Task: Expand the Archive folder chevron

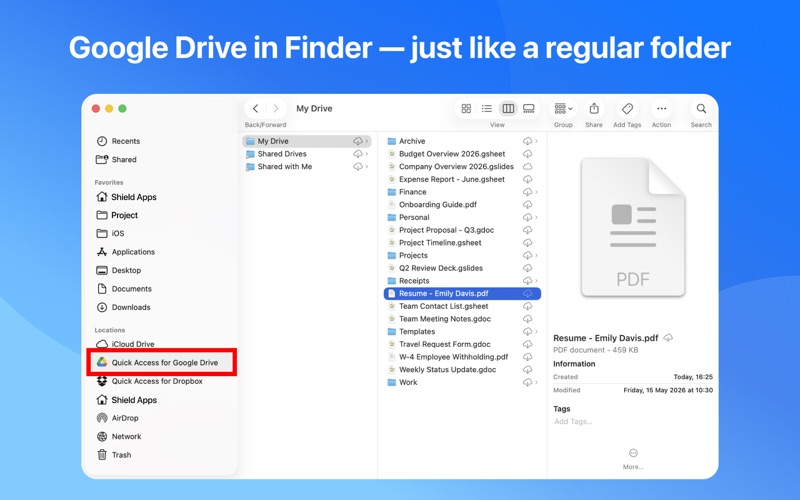Action: pos(536,141)
